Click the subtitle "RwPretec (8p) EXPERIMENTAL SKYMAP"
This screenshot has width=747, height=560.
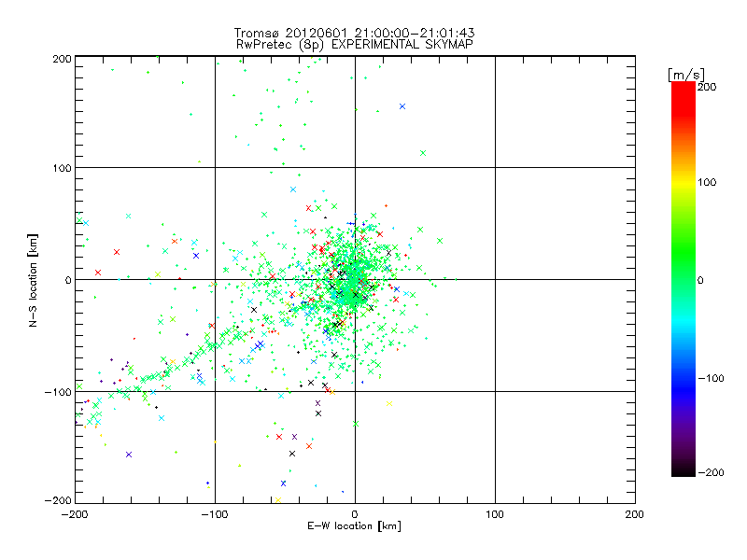click(355, 44)
